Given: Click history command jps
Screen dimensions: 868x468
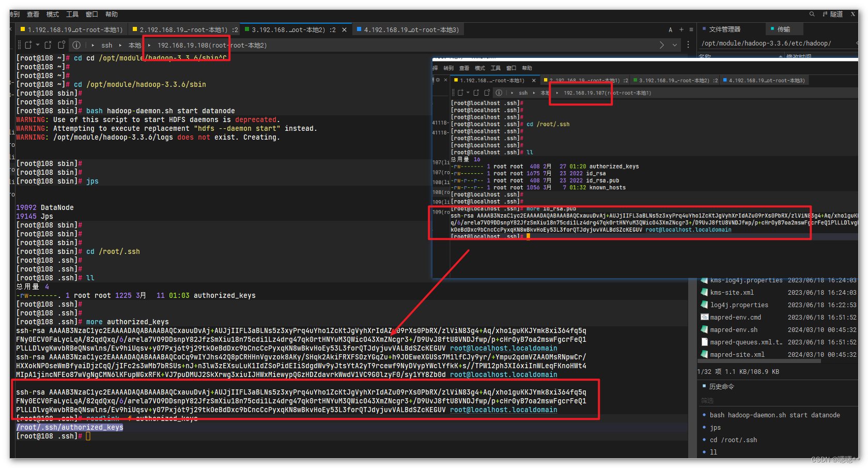Looking at the screenshot, I should pos(715,428).
